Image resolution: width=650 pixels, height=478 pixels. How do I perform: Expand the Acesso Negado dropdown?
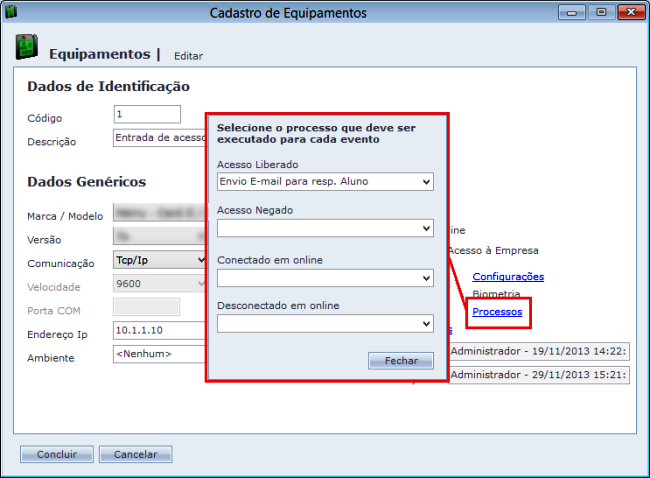pos(325,228)
